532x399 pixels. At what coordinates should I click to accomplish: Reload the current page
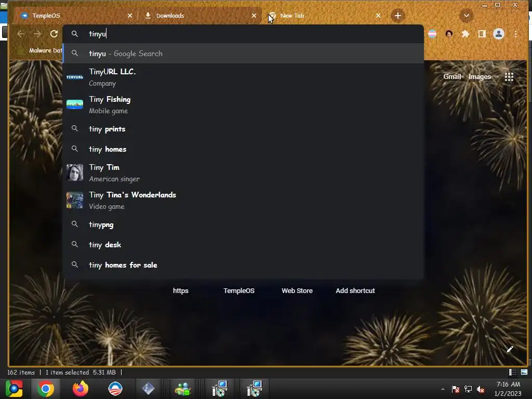[54, 34]
